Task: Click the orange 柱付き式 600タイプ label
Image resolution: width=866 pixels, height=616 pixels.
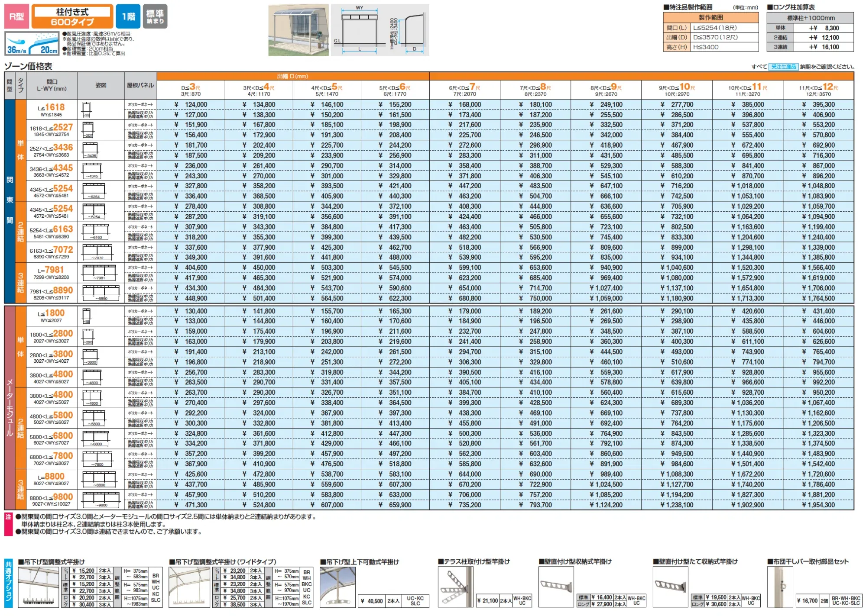Action: pos(72,16)
